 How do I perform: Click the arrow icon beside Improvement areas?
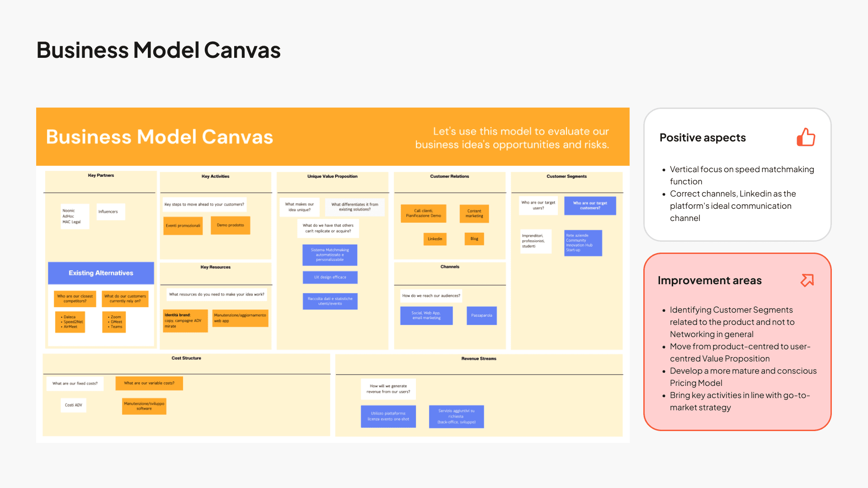click(807, 280)
